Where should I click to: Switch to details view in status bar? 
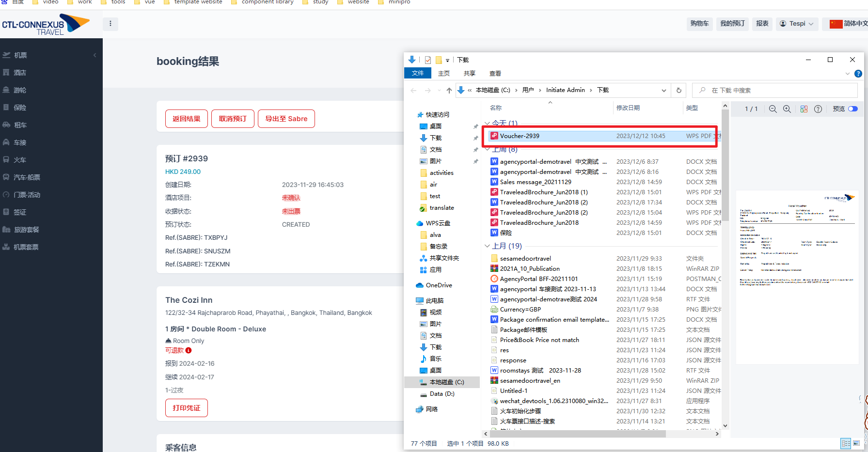coord(846,443)
